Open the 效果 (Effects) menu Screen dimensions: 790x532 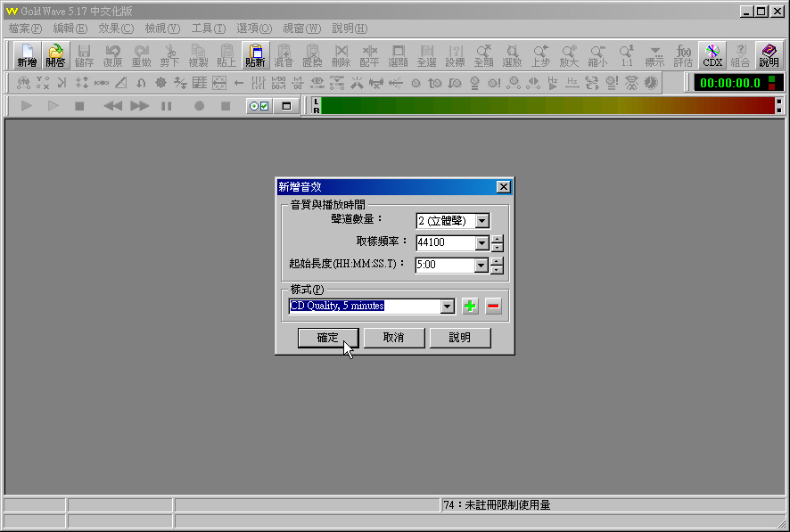pos(115,29)
